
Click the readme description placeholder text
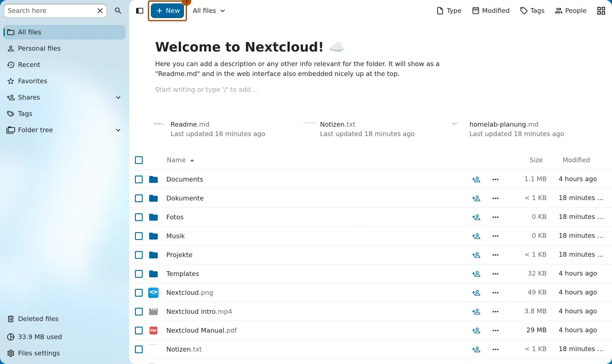pyautogui.click(x=206, y=90)
